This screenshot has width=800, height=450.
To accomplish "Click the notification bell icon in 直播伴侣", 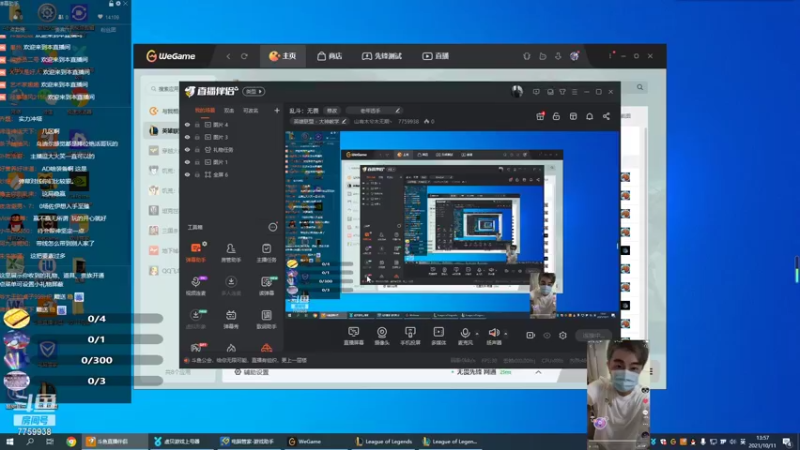I will coord(589,116).
